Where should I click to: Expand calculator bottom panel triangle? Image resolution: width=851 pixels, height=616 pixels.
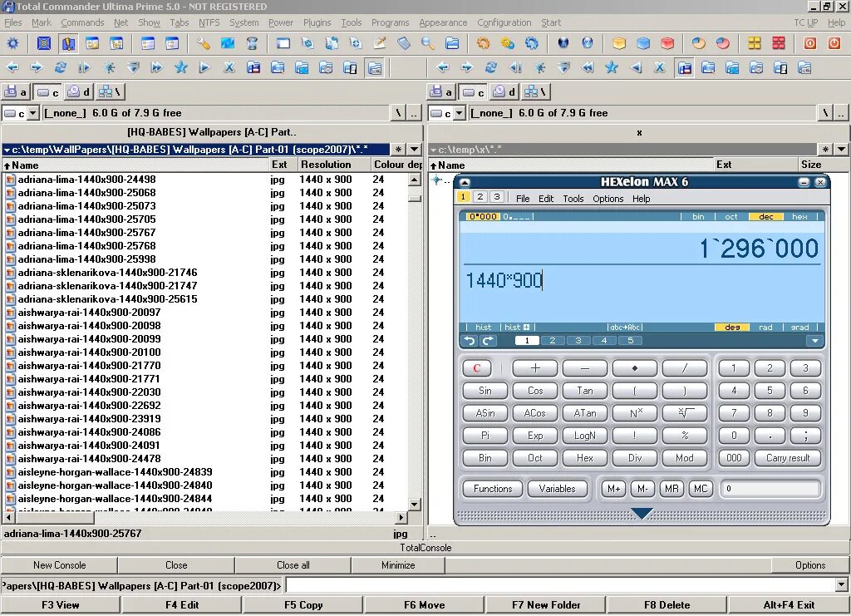pos(642,514)
